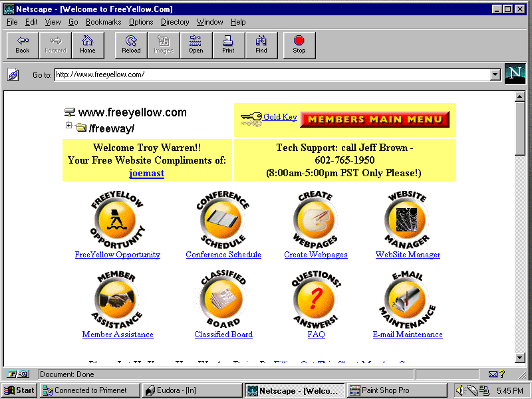
Task: Click the Netscape N logo icon
Action: [x=515, y=74]
